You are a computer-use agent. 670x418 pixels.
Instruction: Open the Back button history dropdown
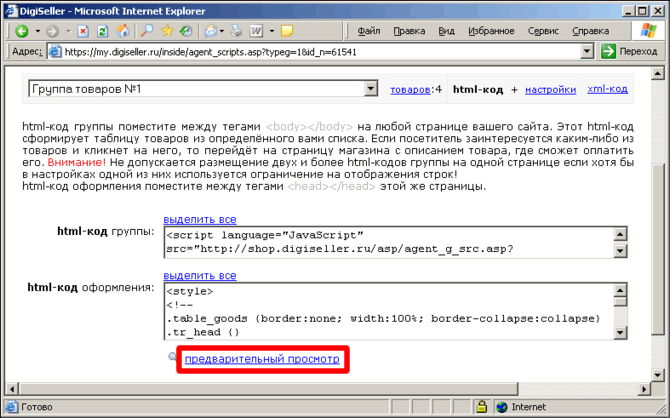[x=38, y=31]
